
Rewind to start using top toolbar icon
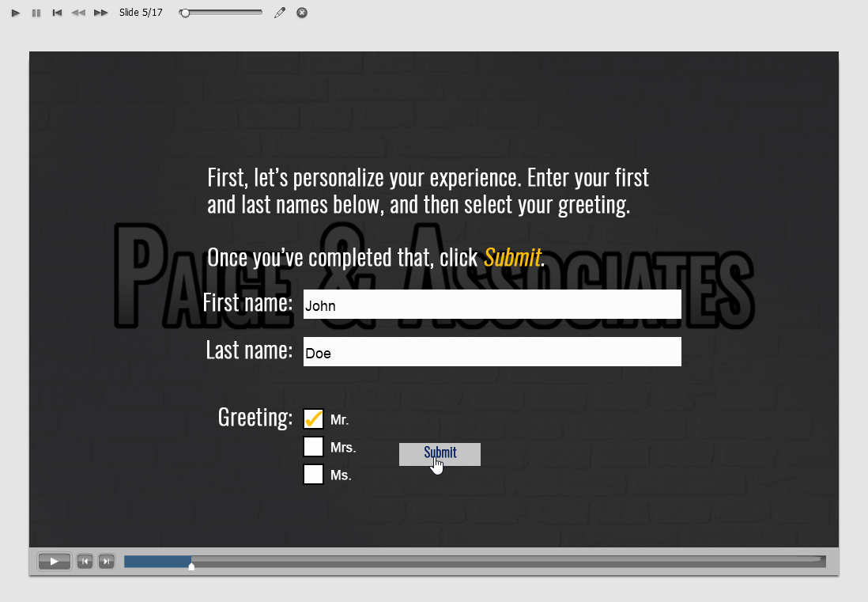point(57,13)
